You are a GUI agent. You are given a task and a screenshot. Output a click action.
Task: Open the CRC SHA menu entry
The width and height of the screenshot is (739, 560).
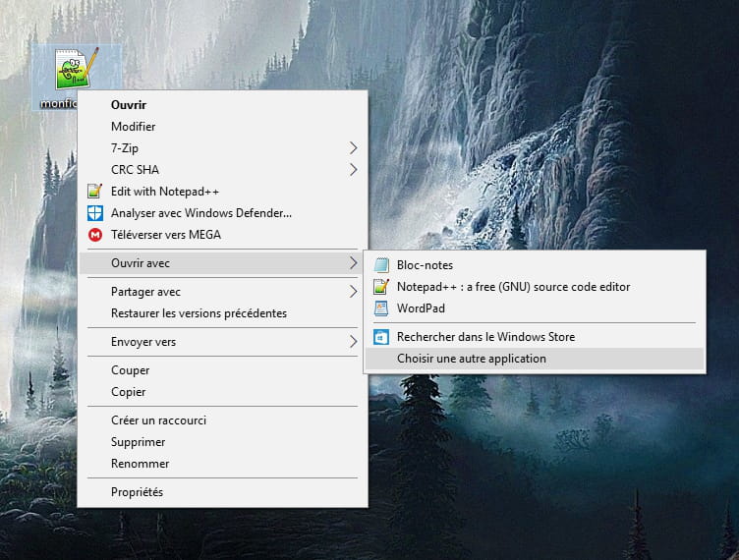(x=222, y=170)
